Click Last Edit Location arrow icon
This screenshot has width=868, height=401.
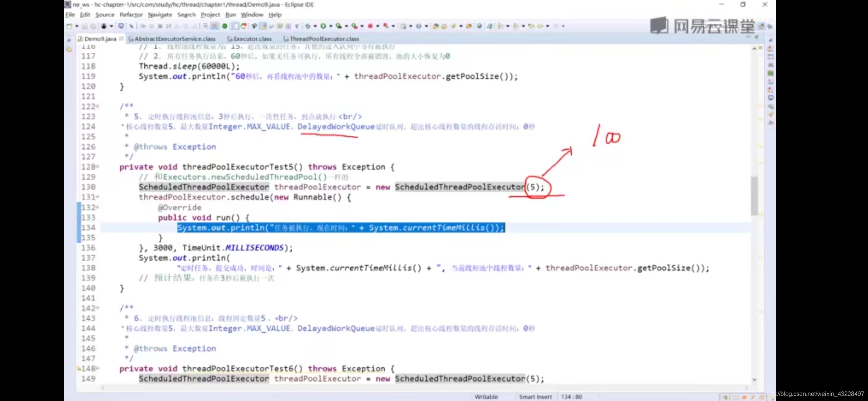[x=531, y=26]
